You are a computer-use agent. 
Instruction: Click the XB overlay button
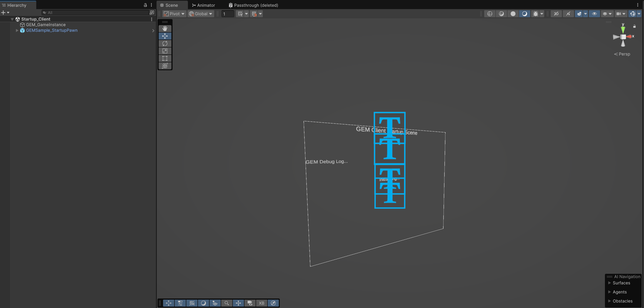pyautogui.click(x=261, y=303)
